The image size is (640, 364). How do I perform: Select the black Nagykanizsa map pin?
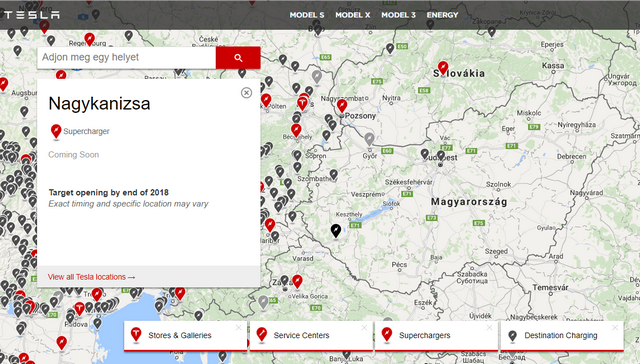coord(336,231)
